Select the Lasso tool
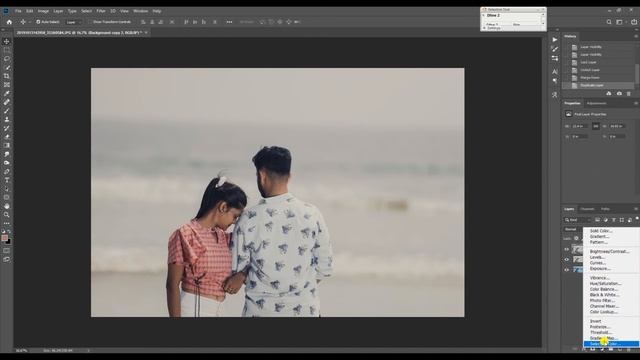 (x=7, y=58)
